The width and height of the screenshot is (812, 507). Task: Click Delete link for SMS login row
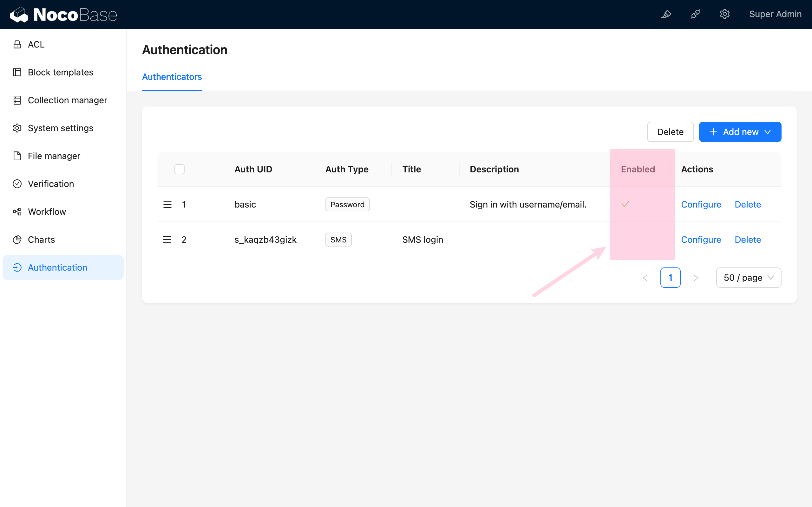(748, 240)
